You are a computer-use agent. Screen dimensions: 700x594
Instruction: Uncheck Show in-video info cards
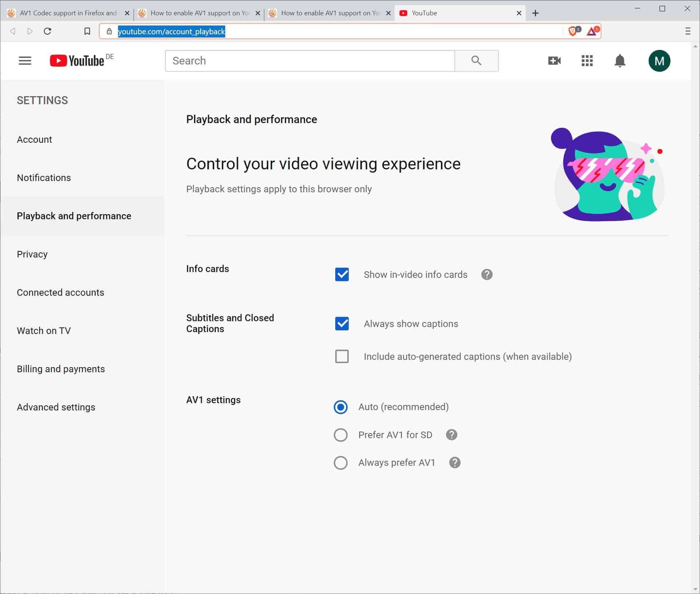[342, 275]
